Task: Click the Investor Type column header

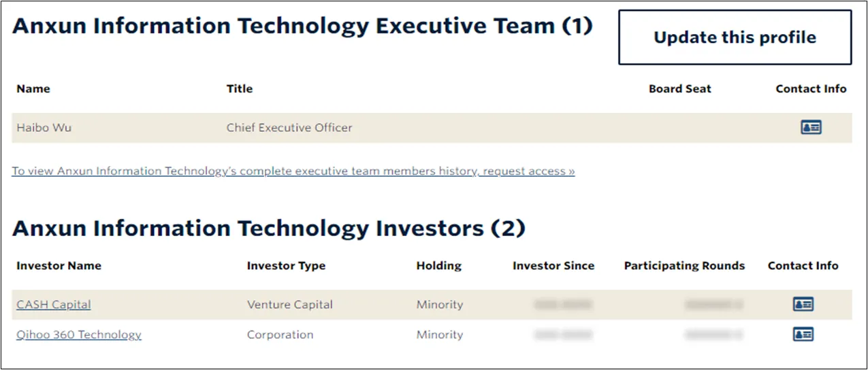Action: point(286,266)
